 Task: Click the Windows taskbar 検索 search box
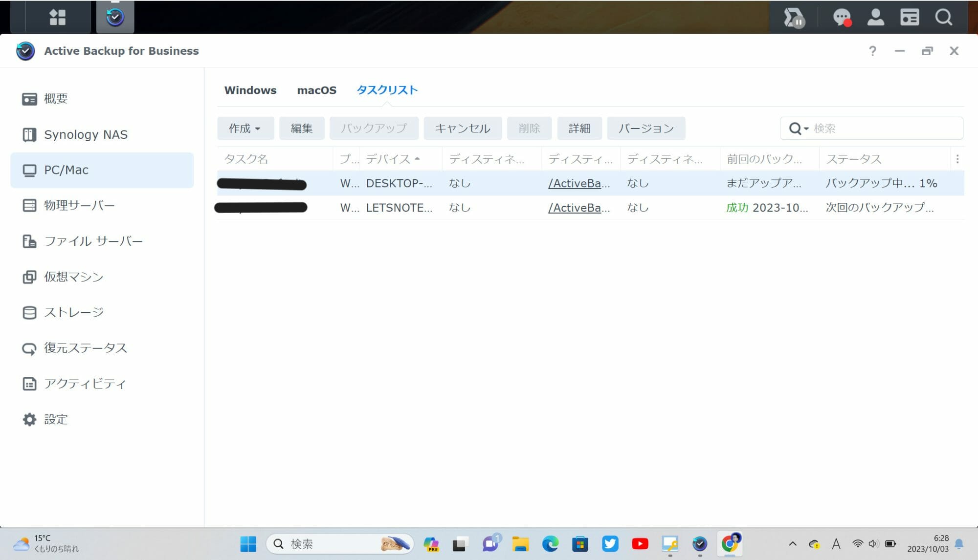click(x=340, y=544)
